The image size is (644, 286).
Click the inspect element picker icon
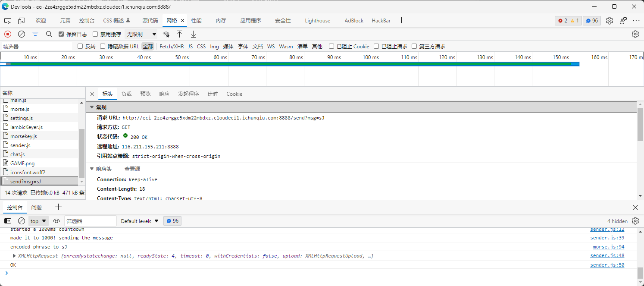point(8,21)
